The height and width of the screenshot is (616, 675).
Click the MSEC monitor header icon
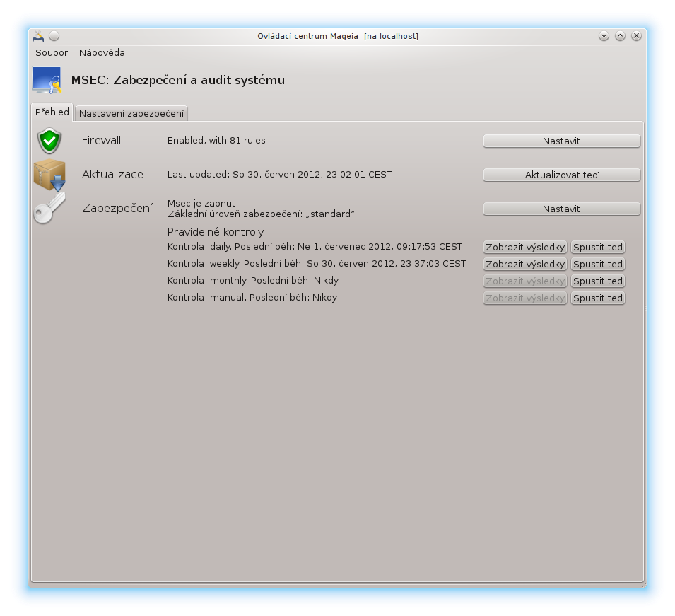tap(47, 80)
